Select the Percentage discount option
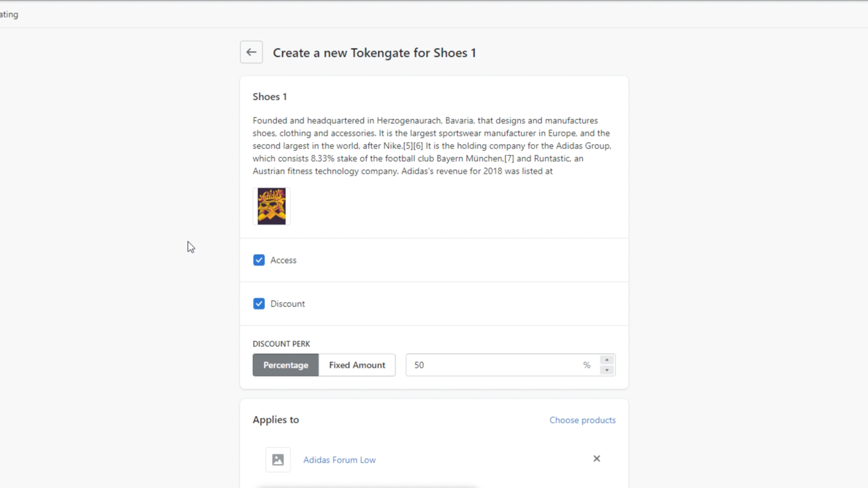Screen dimensions: 868x488 (286, 365)
